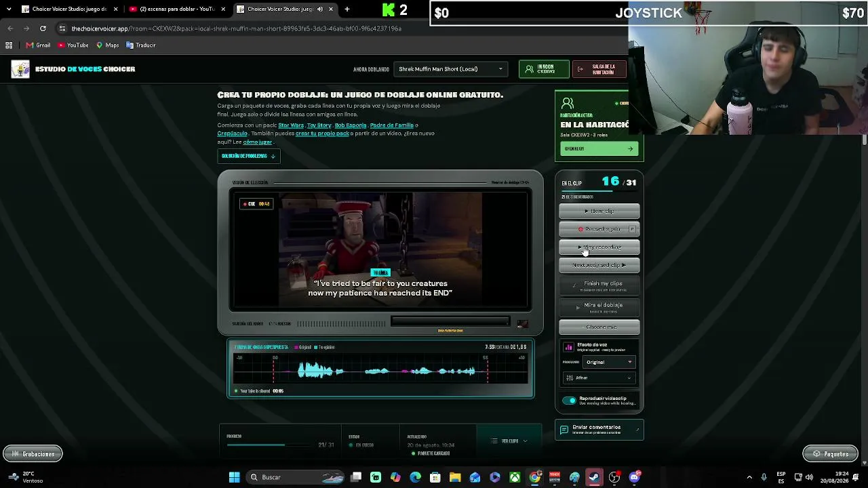868x488 pixels.
Task: Switch to the YouTube escenas para doblar tab
Action: click(x=176, y=9)
